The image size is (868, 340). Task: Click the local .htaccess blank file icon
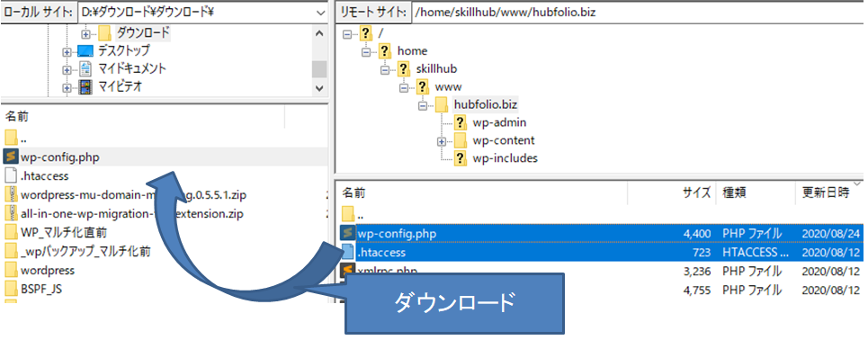point(11,176)
